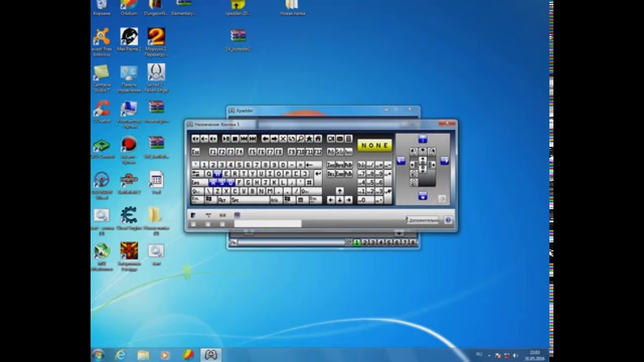Select the play/pause media key icon
The height and width of the screenshot is (362, 644).
pyautogui.click(x=226, y=138)
